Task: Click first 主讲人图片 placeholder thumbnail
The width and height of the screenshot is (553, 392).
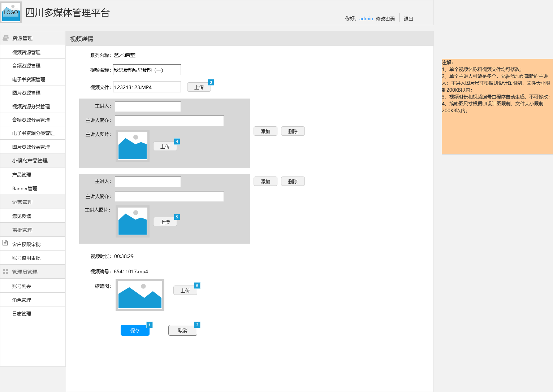Action: 133,146
